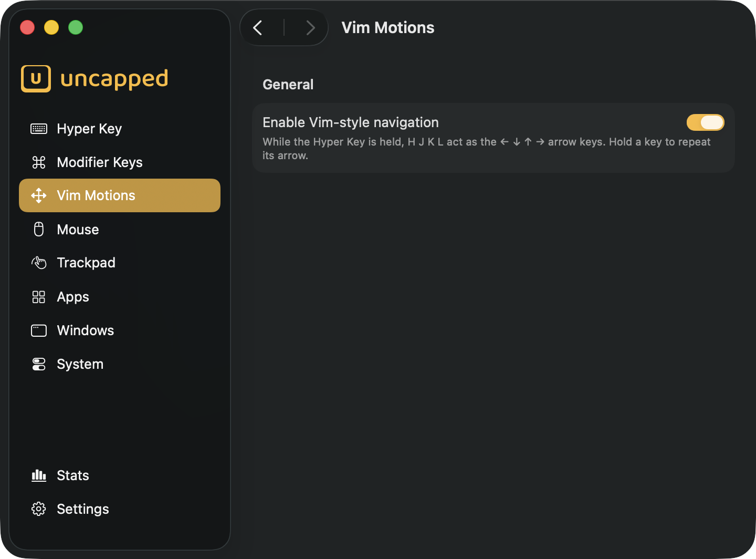This screenshot has width=756, height=559.
Task: Open the Settings page
Action: tap(120, 509)
